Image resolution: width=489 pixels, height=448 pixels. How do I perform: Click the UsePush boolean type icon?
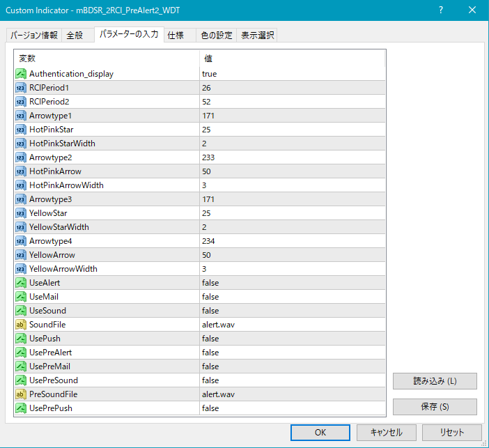[21, 339]
